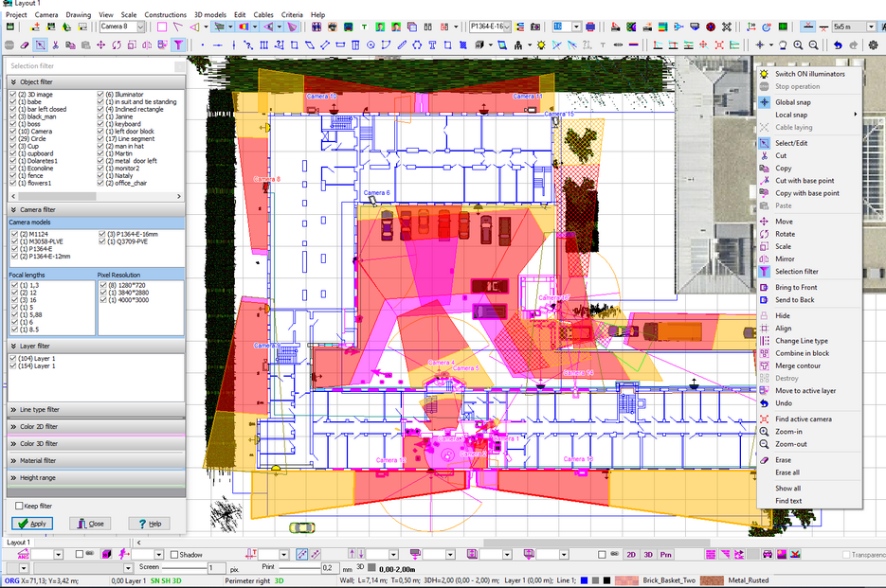
Task: Click the Help button in filter panel
Action: click(149, 524)
